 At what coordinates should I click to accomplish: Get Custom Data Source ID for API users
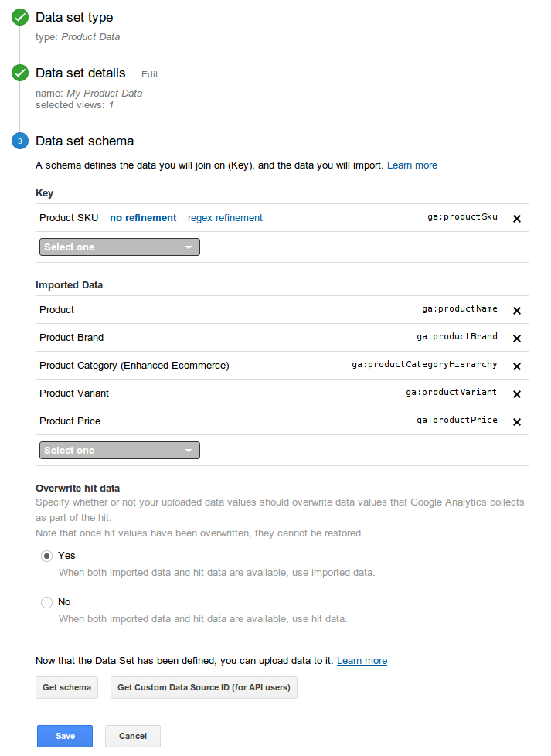(204, 687)
